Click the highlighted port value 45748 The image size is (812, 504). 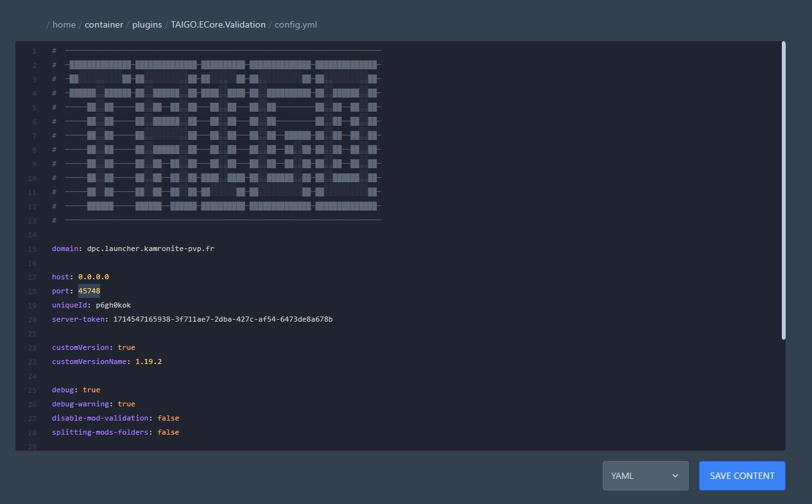click(89, 291)
